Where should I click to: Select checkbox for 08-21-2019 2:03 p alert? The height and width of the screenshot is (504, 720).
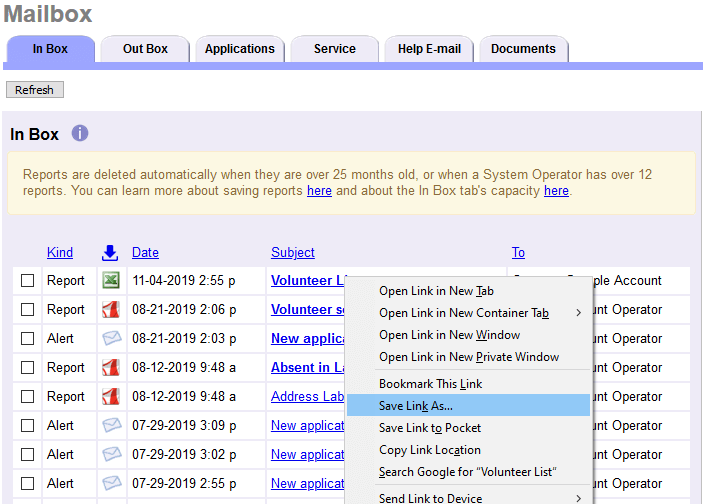[28, 338]
